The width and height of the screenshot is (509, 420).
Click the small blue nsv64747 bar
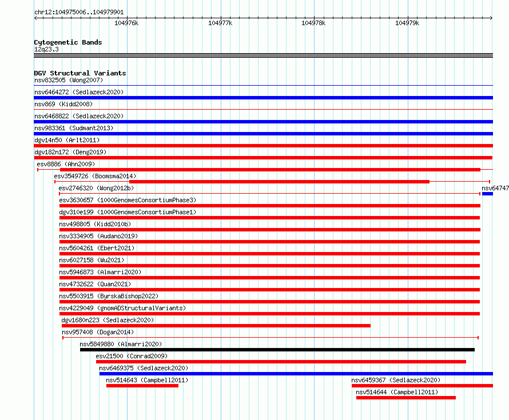[488, 194]
